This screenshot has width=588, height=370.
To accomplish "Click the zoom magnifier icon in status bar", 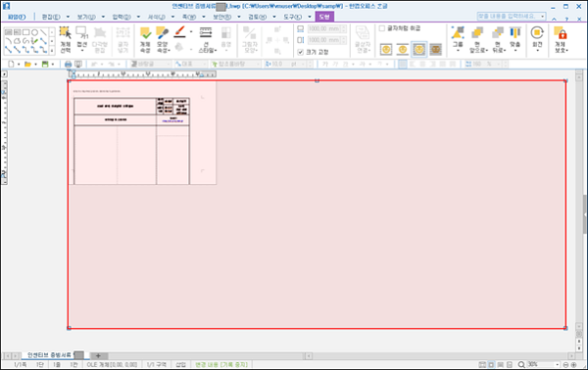I will click(x=521, y=364).
